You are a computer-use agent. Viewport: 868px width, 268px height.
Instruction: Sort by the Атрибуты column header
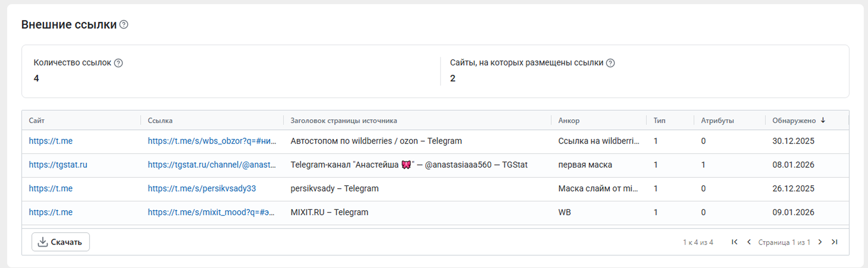coord(717,121)
